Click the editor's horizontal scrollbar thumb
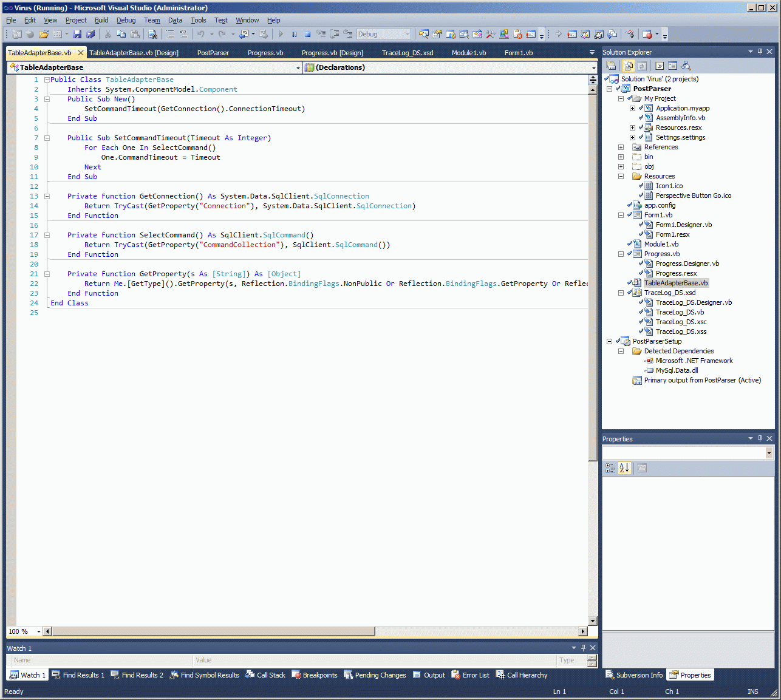This screenshot has height=700, width=781. point(213,631)
